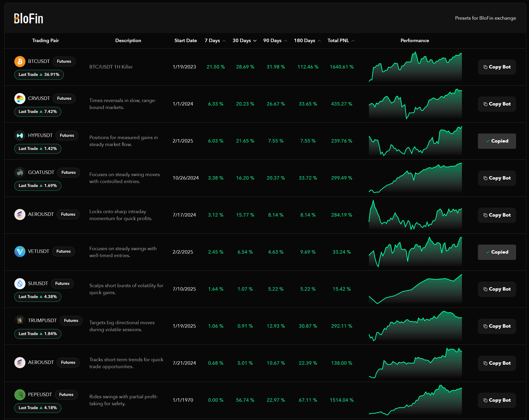Click the BloFin logo
529x420 pixels.
28,19
